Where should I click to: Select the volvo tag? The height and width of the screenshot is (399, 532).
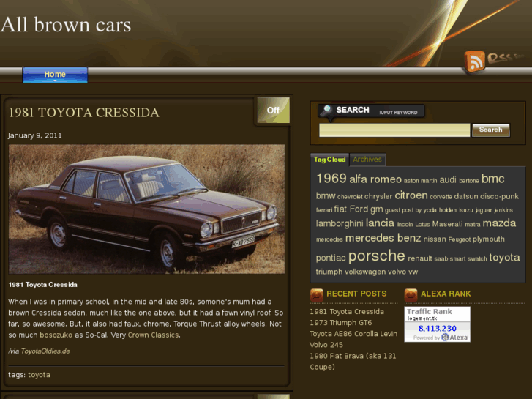coord(397,272)
